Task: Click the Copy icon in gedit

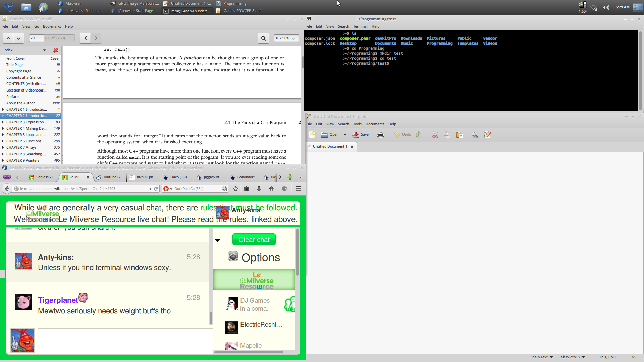Action: pos(447,135)
